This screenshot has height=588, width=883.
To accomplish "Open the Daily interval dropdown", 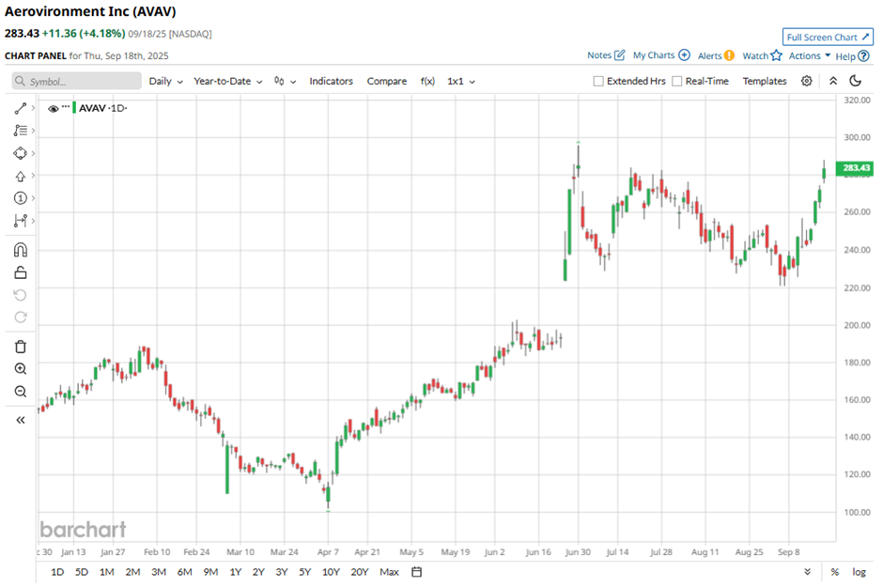I will [165, 81].
